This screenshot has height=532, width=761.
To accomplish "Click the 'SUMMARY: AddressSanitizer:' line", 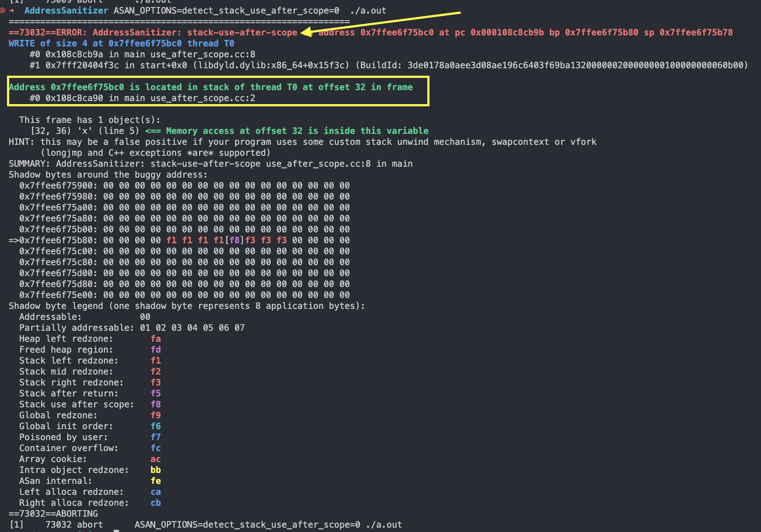I will click(x=211, y=164).
